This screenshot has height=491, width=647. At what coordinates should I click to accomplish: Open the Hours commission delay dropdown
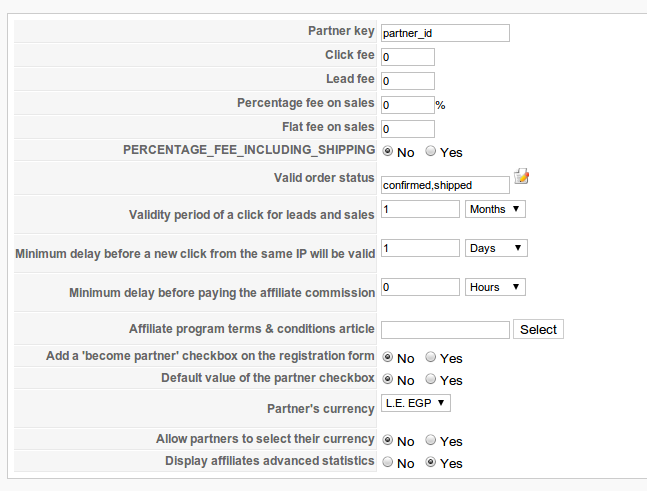(x=496, y=287)
